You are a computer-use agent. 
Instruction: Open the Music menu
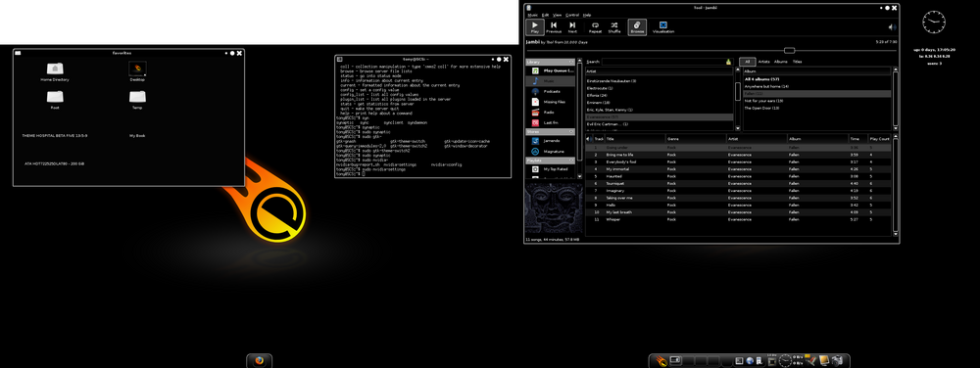pos(532,15)
